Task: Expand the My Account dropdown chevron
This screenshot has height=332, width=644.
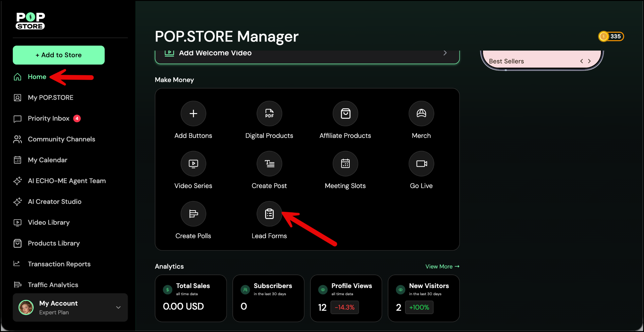Action: point(119,308)
